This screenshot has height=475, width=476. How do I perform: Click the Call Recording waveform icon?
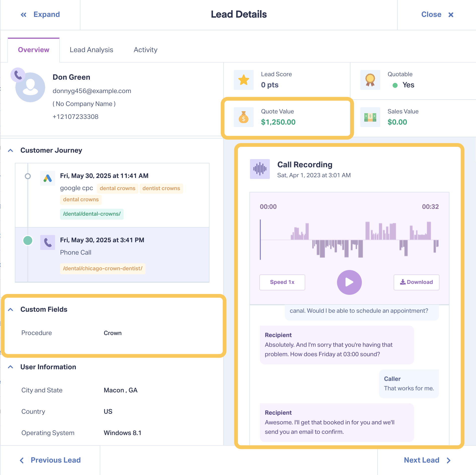[260, 169]
